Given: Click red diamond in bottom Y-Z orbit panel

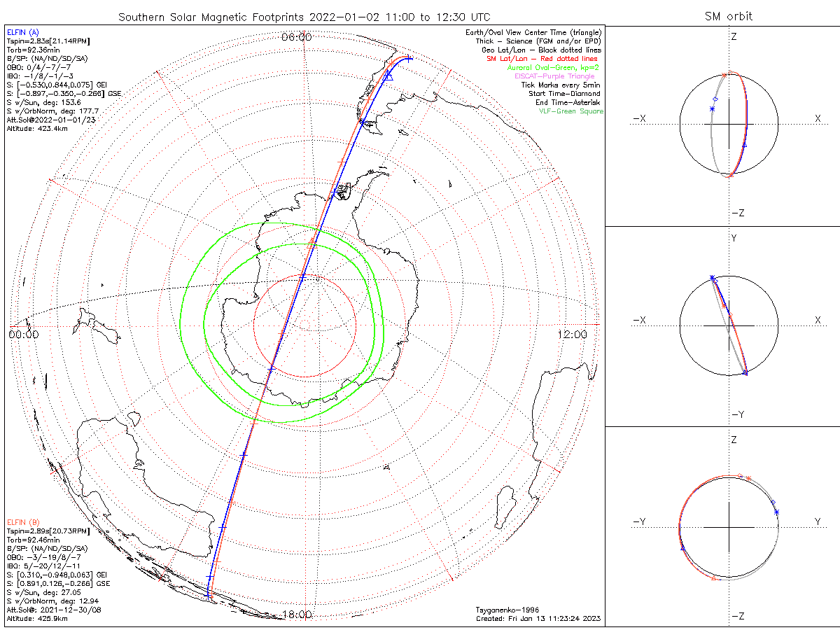Looking at the screenshot, I should click(x=740, y=476).
